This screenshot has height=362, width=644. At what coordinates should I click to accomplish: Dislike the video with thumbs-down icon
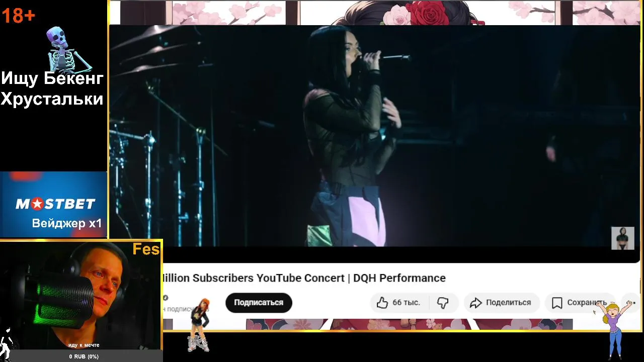tap(443, 303)
